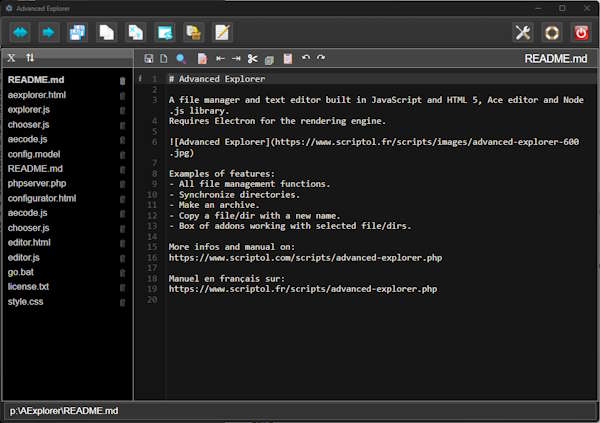Click the '# Advanced Explorer' heading line
This screenshot has width=600, height=423.
pyautogui.click(x=217, y=79)
